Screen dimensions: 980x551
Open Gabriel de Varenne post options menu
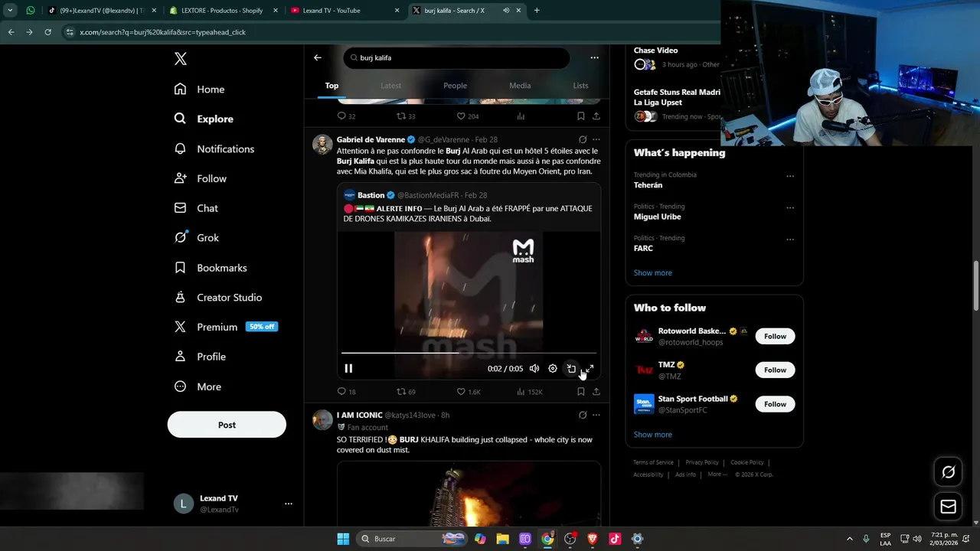(x=596, y=140)
